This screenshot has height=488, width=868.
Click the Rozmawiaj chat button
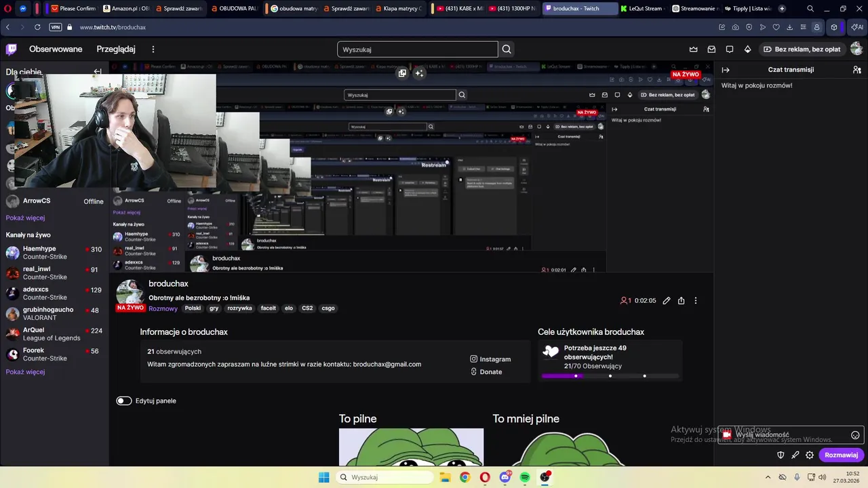click(x=841, y=455)
